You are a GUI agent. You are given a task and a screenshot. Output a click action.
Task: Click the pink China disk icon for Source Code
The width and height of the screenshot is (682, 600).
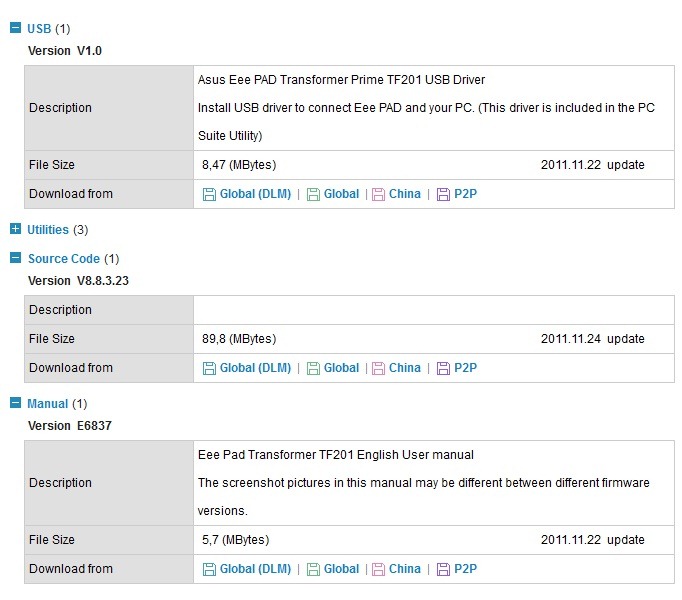click(378, 369)
